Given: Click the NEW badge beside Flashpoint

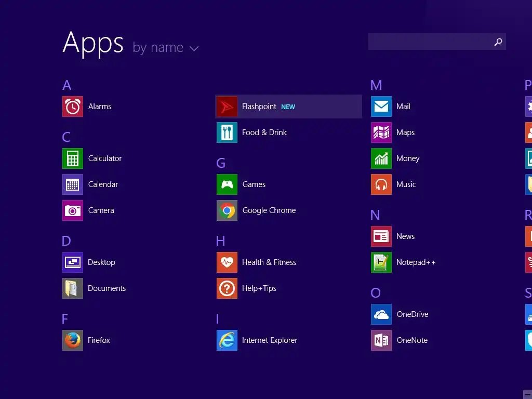Looking at the screenshot, I should (288, 107).
